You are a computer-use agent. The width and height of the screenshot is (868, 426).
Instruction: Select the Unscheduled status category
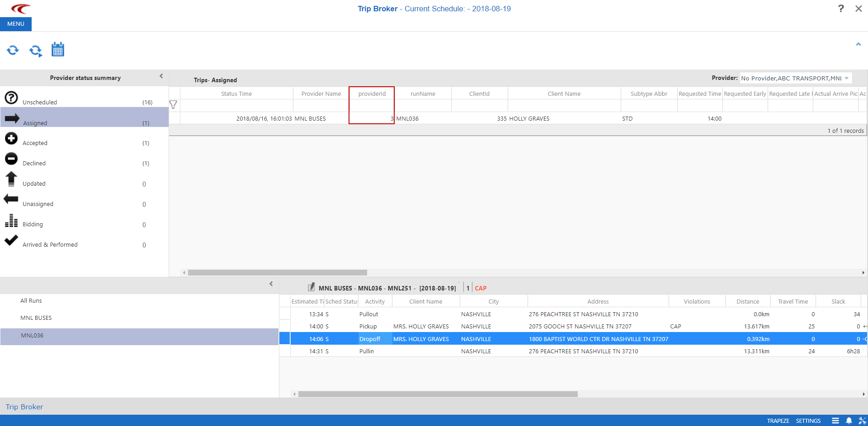pos(40,102)
